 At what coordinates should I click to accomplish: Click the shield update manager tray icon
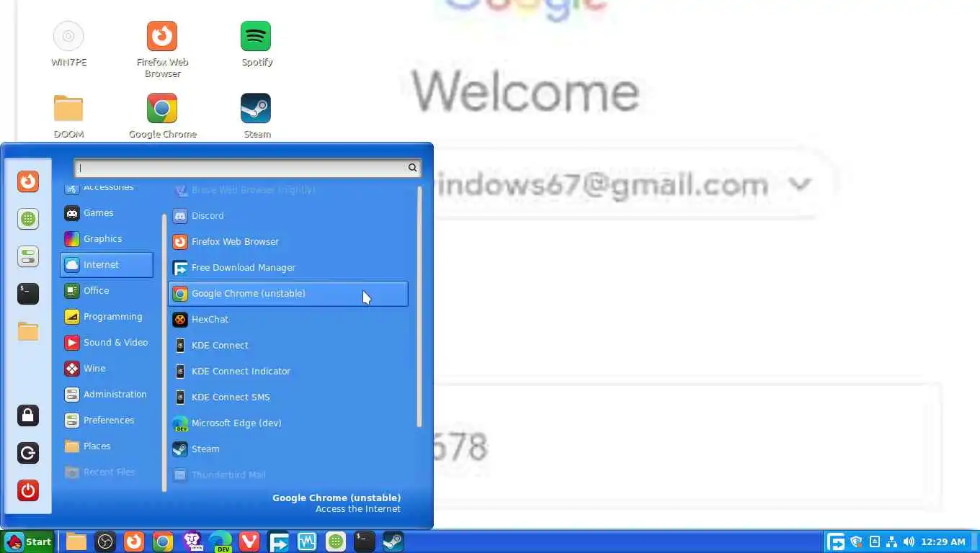tap(857, 541)
